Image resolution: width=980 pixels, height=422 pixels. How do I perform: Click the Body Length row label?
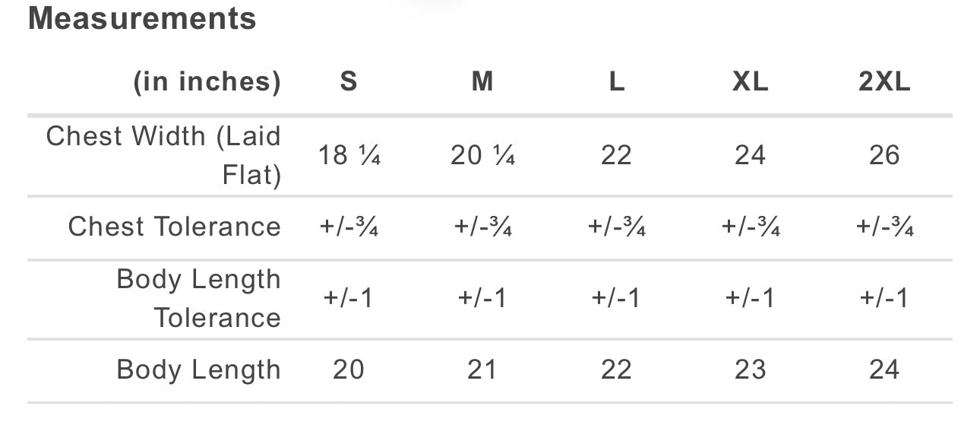click(198, 370)
